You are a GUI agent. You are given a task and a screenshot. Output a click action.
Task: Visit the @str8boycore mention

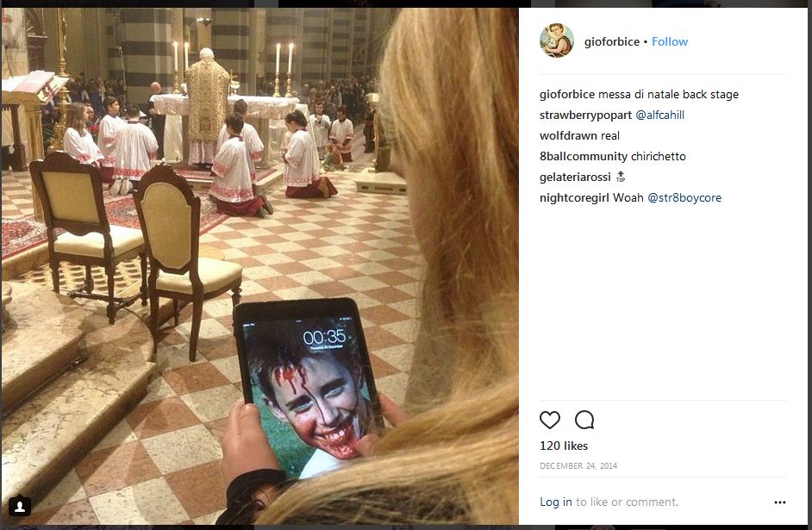point(684,197)
